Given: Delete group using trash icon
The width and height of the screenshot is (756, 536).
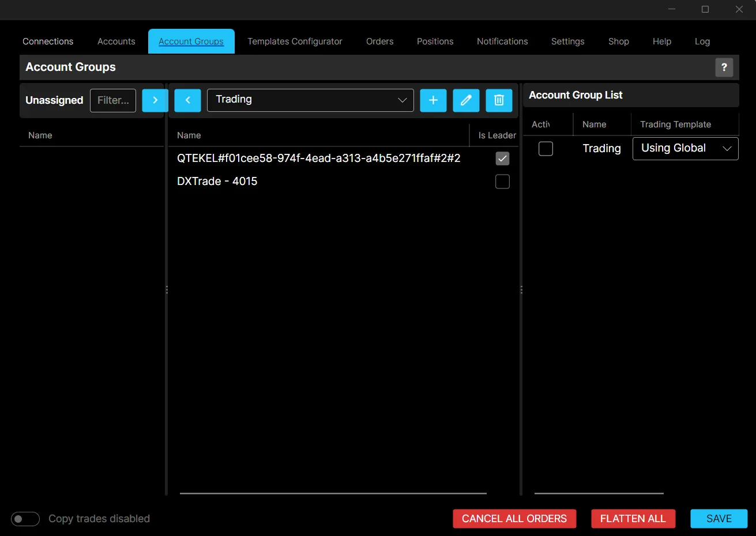Looking at the screenshot, I should pos(499,100).
